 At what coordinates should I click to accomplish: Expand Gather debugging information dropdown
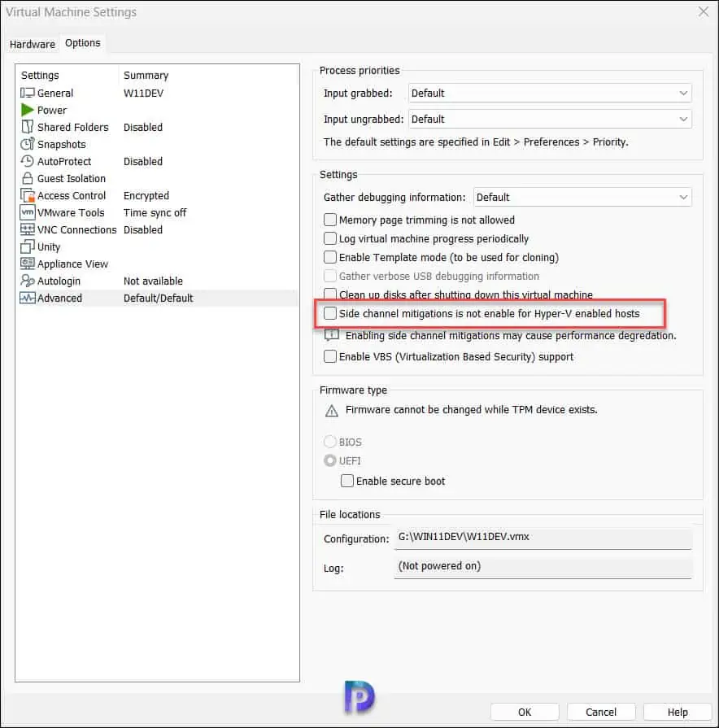[582, 197]
